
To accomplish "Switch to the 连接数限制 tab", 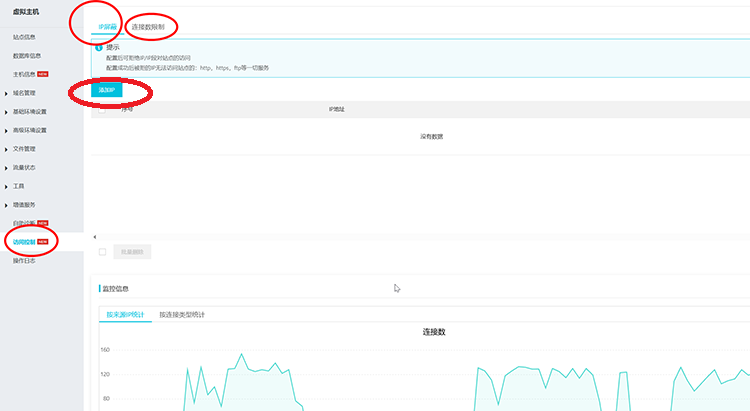I will click(148, 26).
